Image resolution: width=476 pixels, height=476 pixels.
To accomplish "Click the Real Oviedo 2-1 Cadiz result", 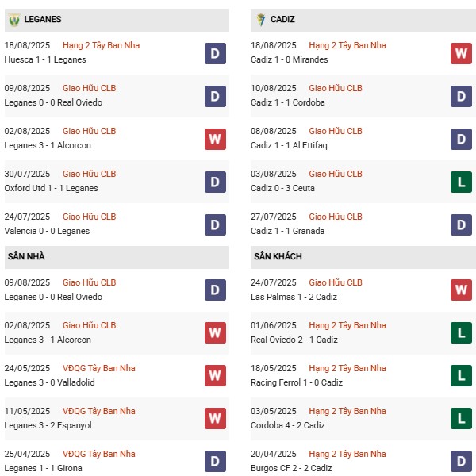I will [x=294, y=340].
